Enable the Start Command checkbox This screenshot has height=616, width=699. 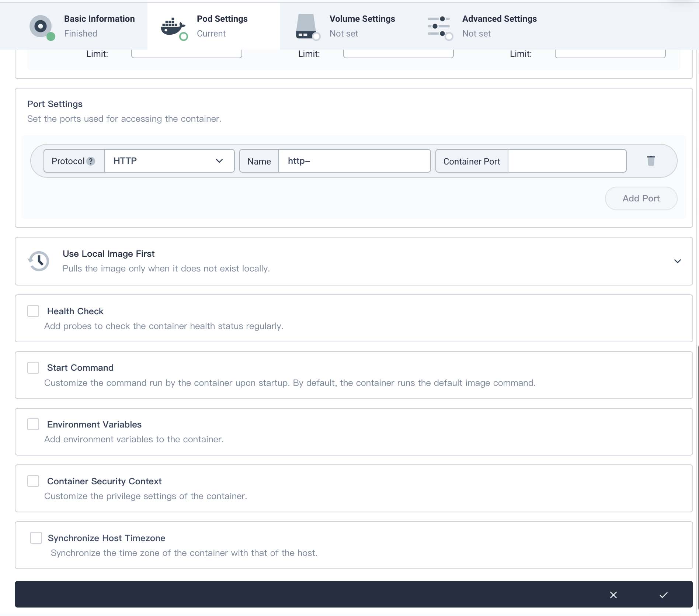coord(33,368)
